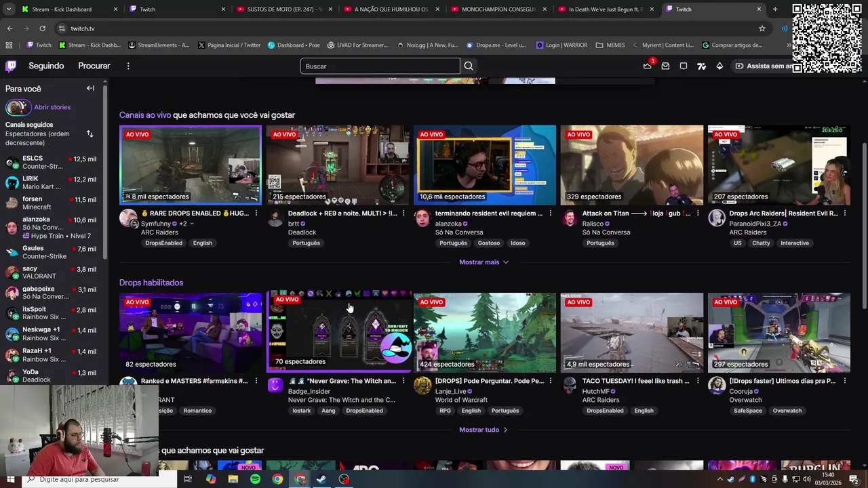This screenshot has height=488, width=868.
Task: Open options menu for ParanoidPixi3_ZA stream
Action: 845,213
